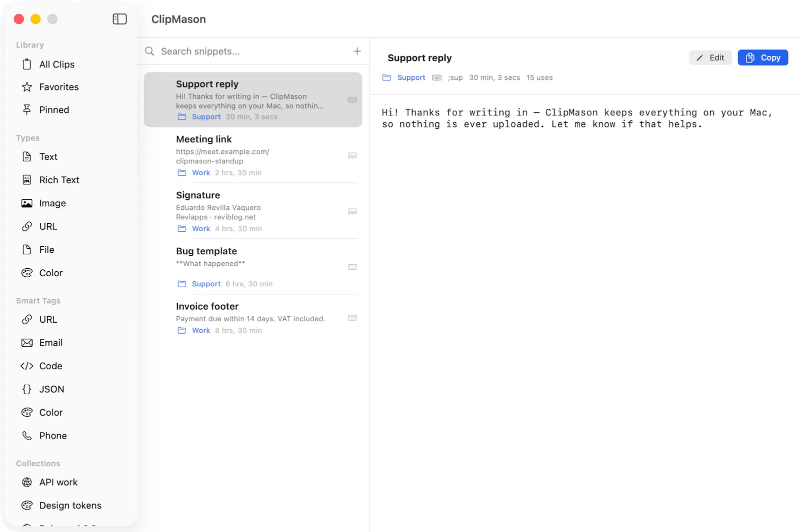Click Work folder tag on Signature
The height and width of the screenshot is (532, 800).
(201, 228)
